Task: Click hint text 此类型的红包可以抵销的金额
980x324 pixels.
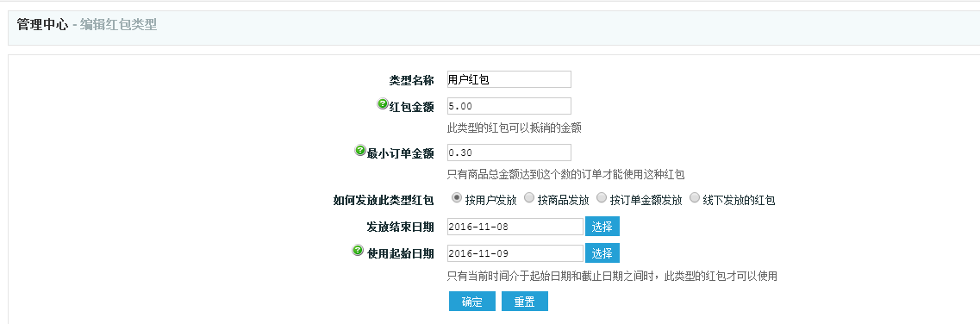Action: (515, 128)
